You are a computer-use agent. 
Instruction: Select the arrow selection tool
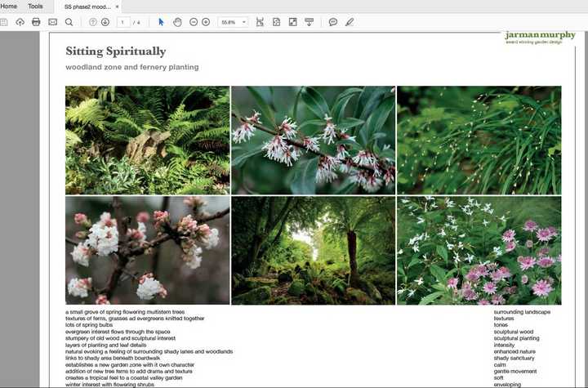click(x=161, y=22)
